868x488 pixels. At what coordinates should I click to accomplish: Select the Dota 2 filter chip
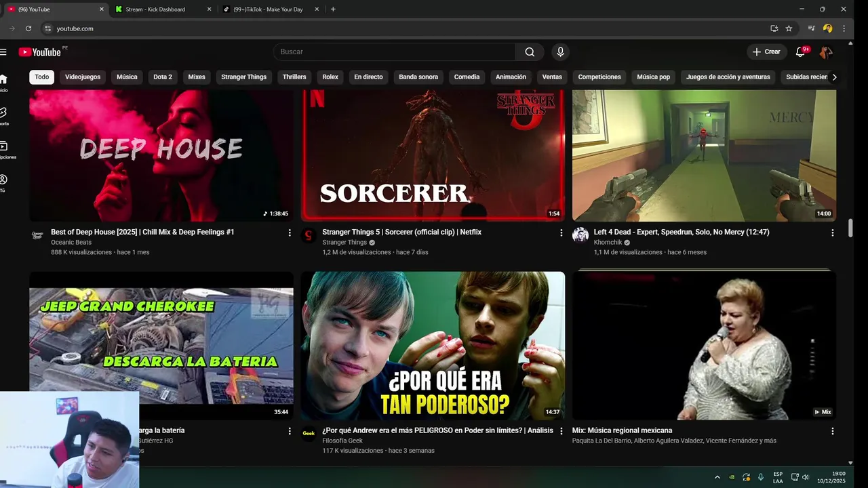(x=163, y=77)
